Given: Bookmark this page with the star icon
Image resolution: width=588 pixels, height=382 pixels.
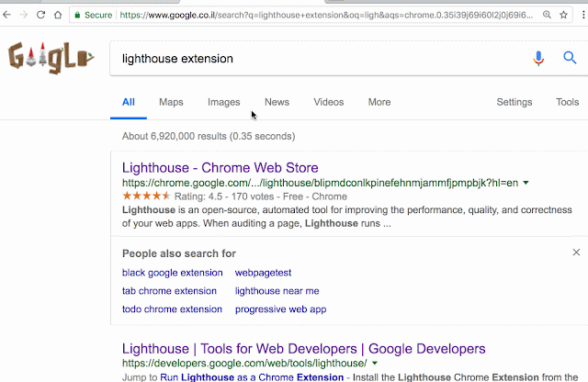Looking at the screenshot, I should (563, 15).
